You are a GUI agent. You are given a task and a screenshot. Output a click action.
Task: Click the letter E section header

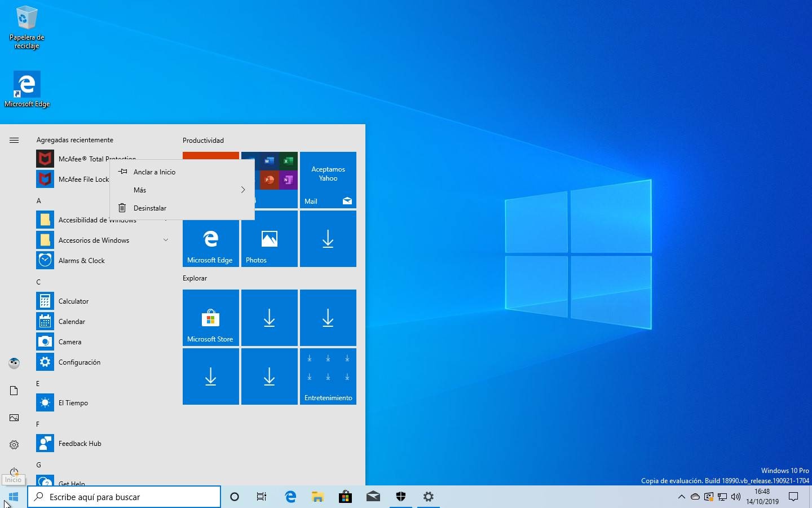point(38,383)
